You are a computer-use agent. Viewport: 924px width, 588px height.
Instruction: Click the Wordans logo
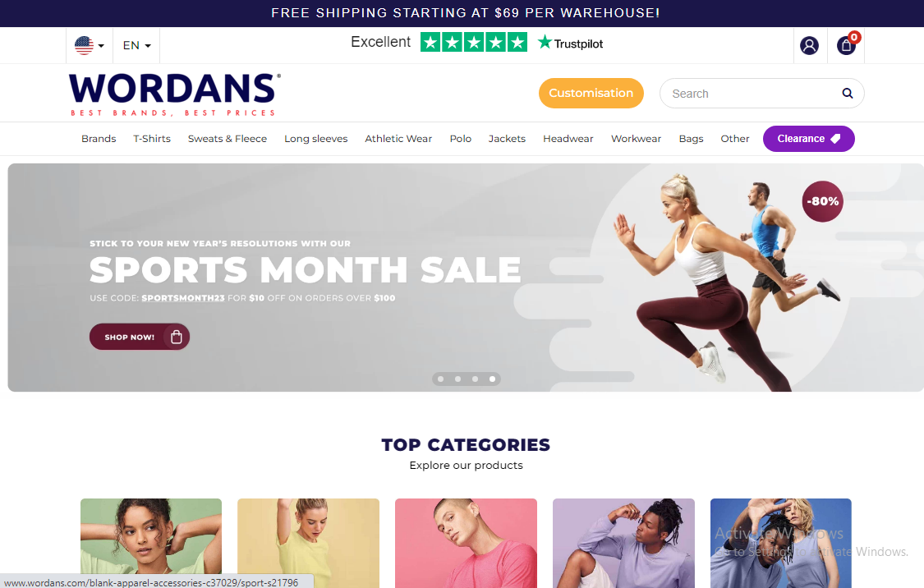[175, 94]
